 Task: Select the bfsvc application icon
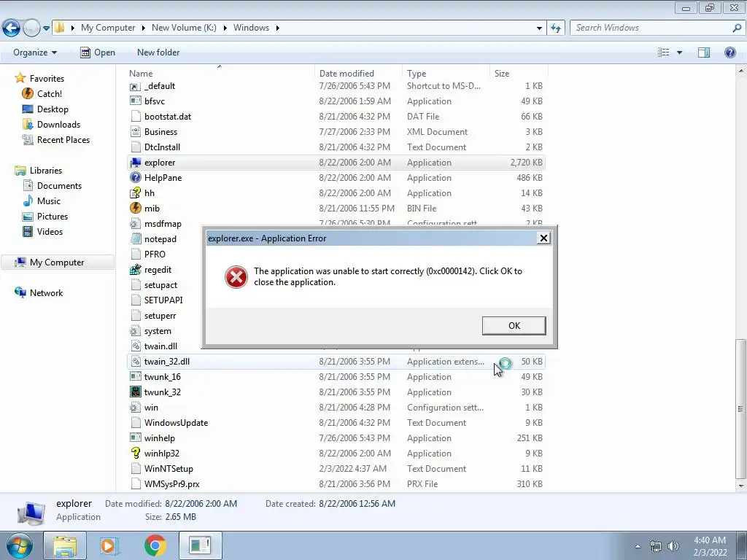pyautogui.click(x=136, y=101)
